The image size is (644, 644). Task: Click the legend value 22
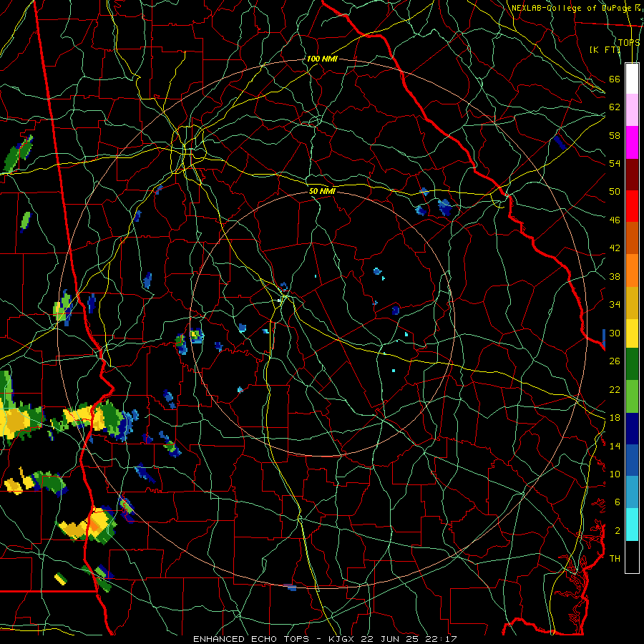coord(615,389)
